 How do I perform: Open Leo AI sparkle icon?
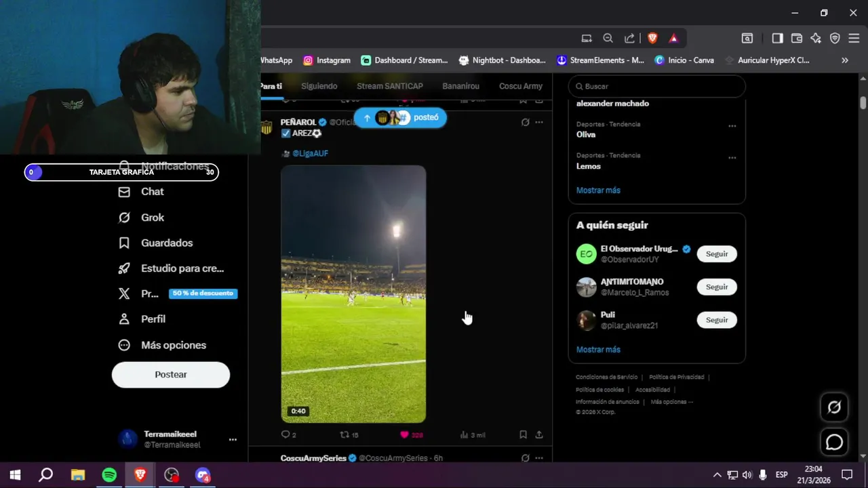point(816,39)
